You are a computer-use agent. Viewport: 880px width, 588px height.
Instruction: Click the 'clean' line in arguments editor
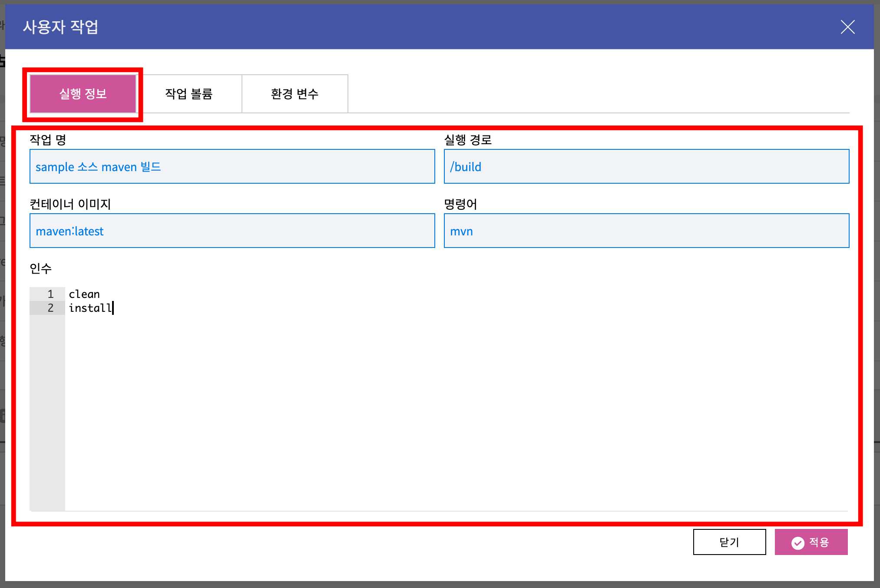pos(84,294)
